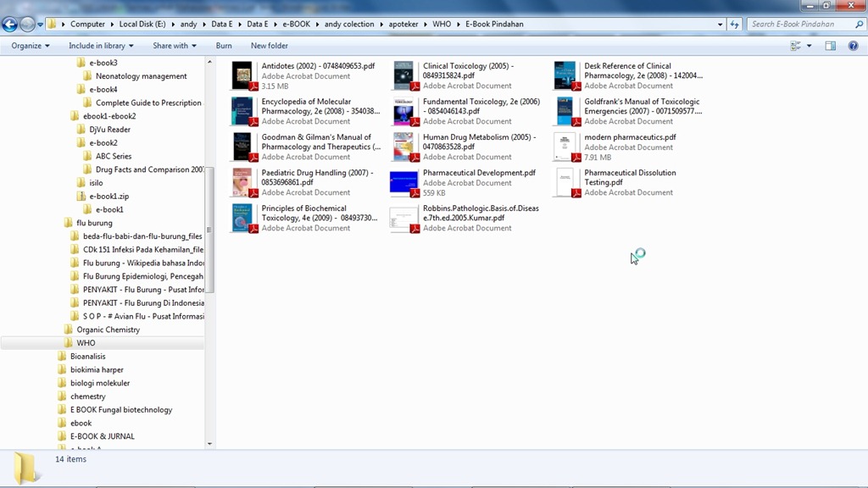The width and height of the screenshot is (868, 488).
Task: Open the address bar history dropdown
Action: (720, 25)
